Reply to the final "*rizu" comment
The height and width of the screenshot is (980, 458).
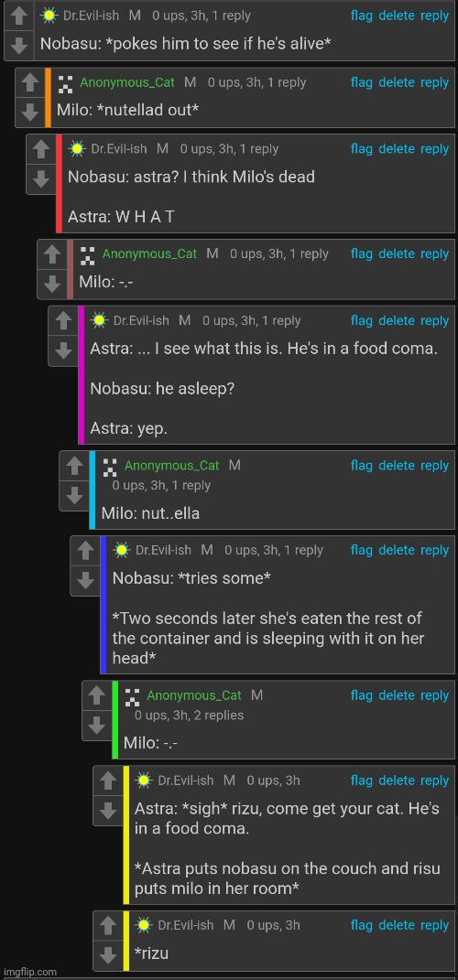(434, 925)
